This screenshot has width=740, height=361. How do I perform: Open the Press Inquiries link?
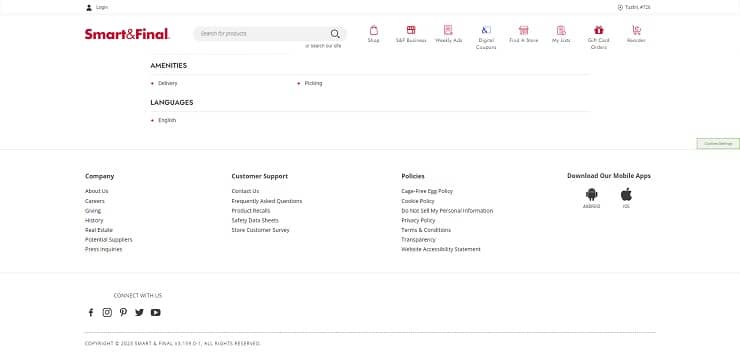[103, 249]
